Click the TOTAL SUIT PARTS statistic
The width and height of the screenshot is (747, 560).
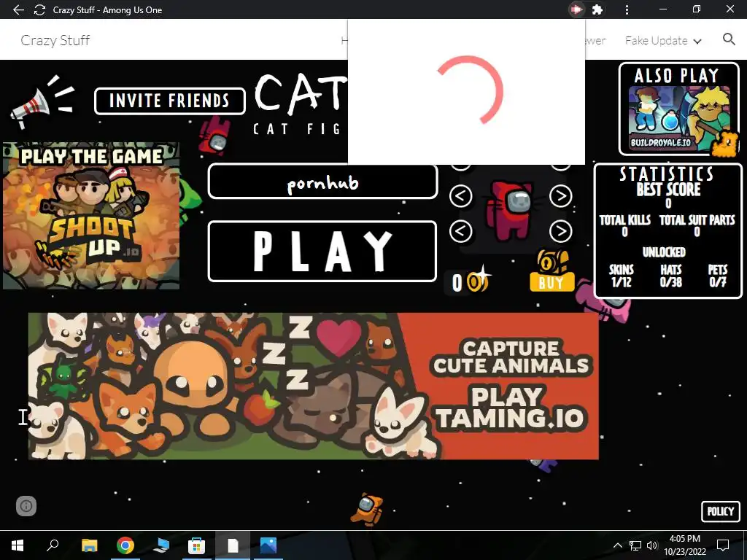point(697,226)
